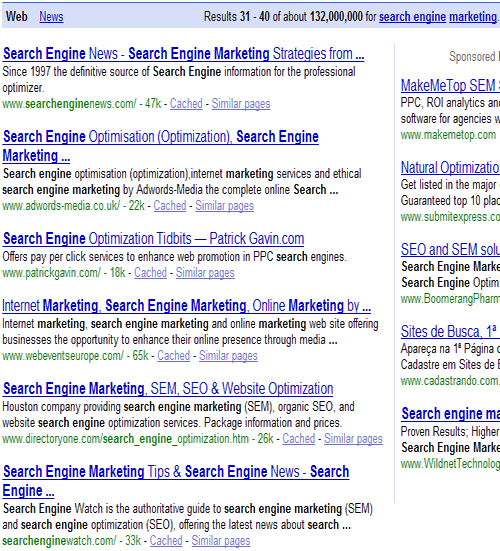Screen dimensions: 500x551
Task: Open the Cached link for searchenginenews.com
Action: [x=186, y=104]
